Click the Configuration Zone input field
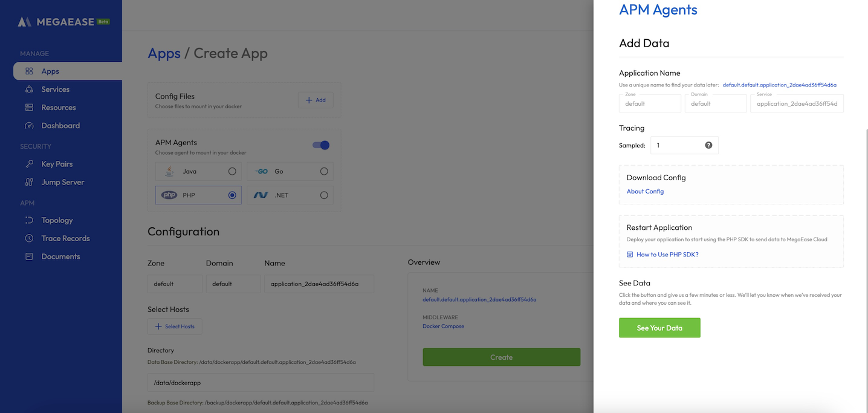Image resolution: width=868 pixels, height=413 pixels. [x=175, y=284]
